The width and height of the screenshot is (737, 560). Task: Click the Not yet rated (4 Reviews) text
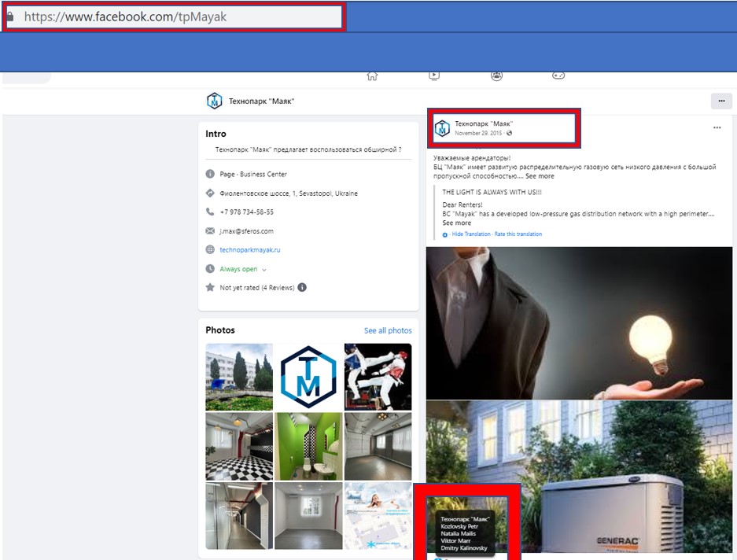(257, 288)
